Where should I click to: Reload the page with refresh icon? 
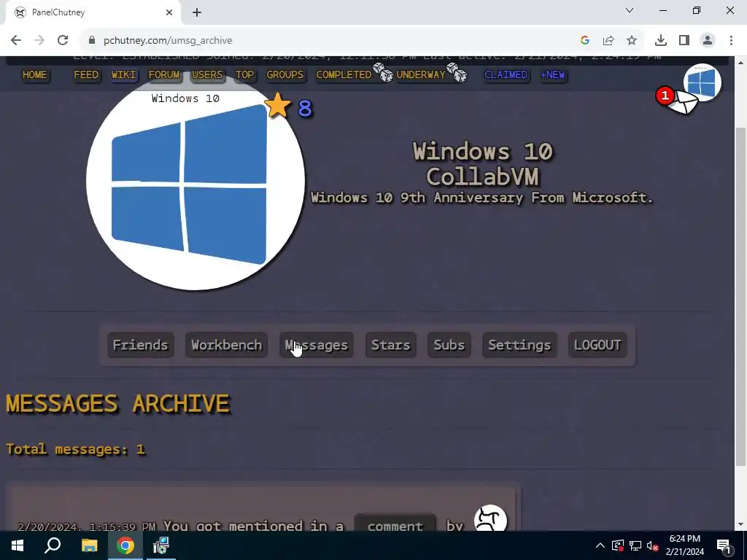[x=63, y=41]
